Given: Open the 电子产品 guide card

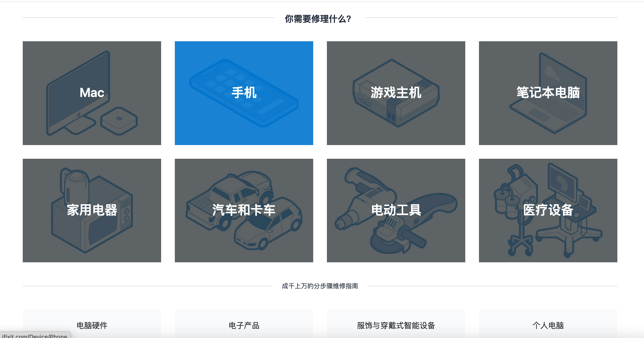Looking at the screenshot, I should (244, 325).
